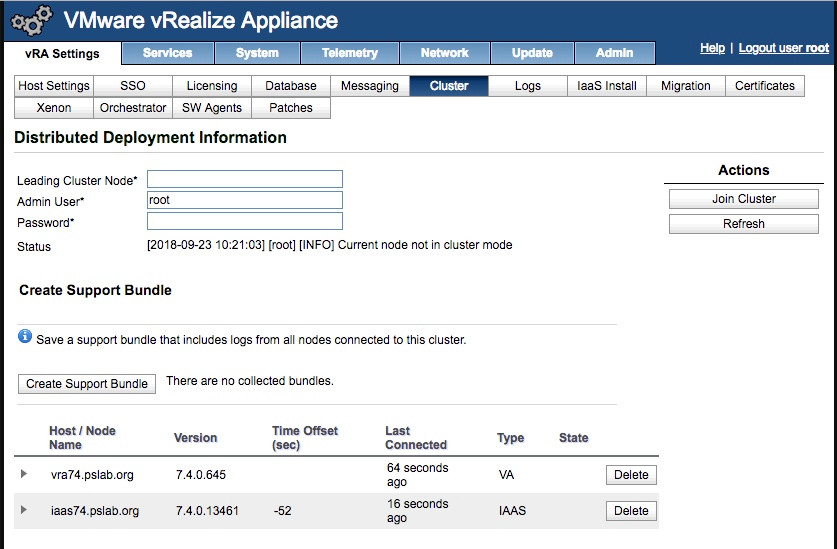
Task: Go to the Database sub-tab
Action: [291, 86]
